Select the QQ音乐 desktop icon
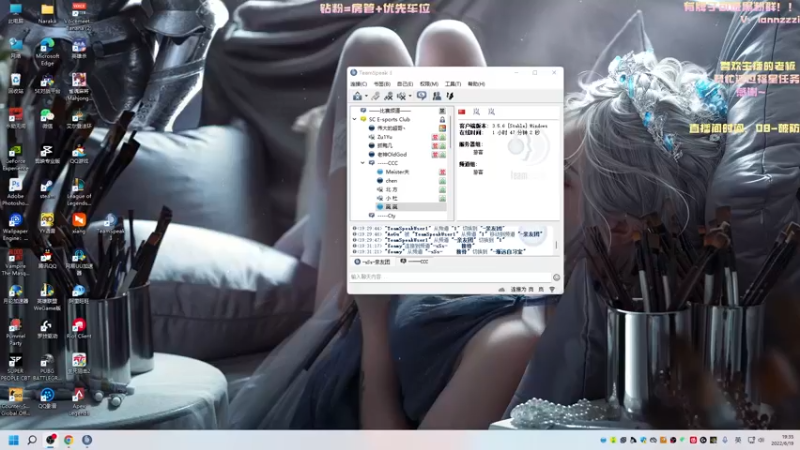 [x=47, y=398]
